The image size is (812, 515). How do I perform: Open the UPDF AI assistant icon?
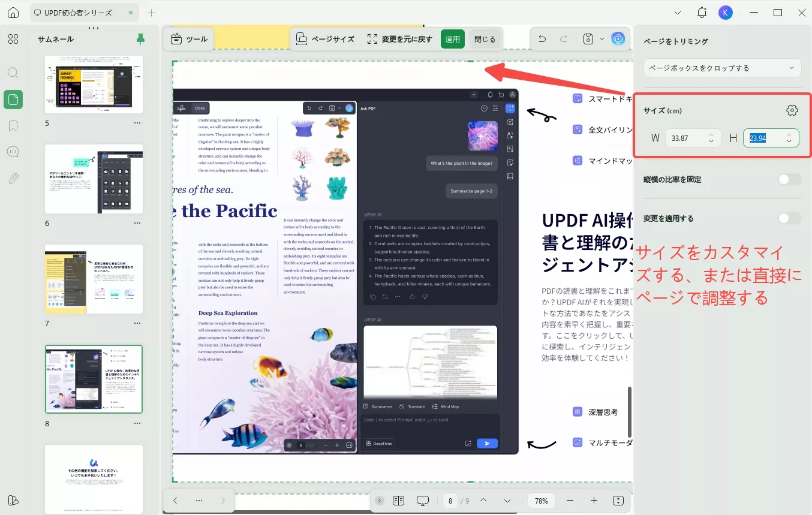618,39
